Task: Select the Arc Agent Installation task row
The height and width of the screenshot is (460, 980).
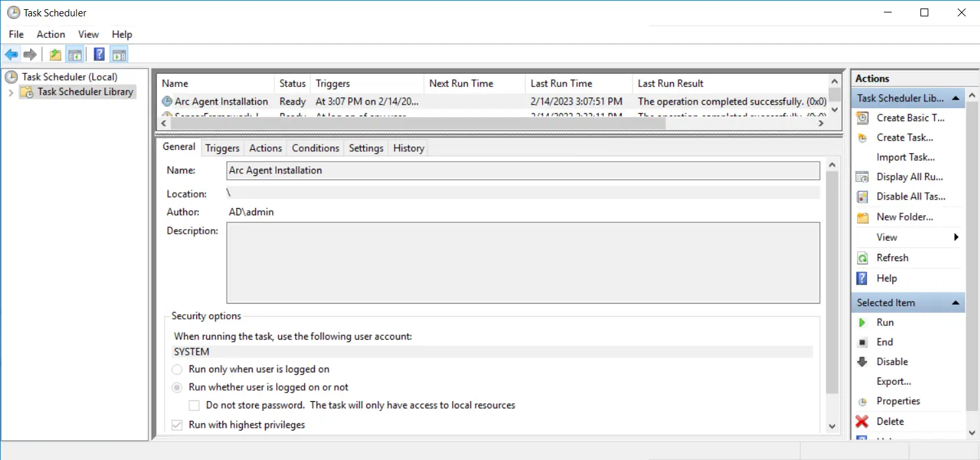Action: pos(221,101)
